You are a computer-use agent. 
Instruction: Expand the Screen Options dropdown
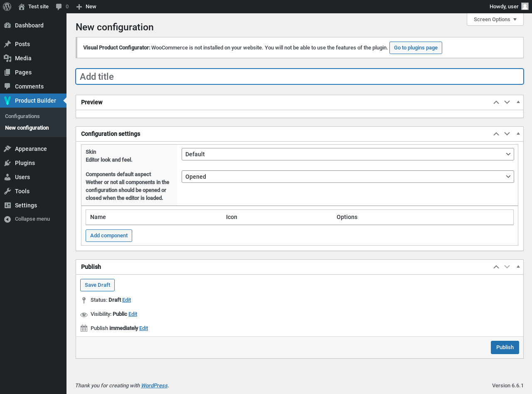point(495,20)
